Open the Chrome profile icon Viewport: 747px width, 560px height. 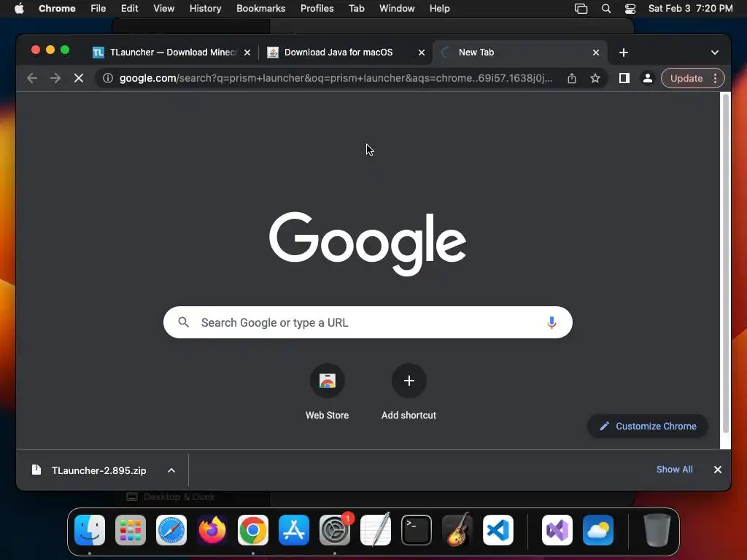click(x=648, y=78)
